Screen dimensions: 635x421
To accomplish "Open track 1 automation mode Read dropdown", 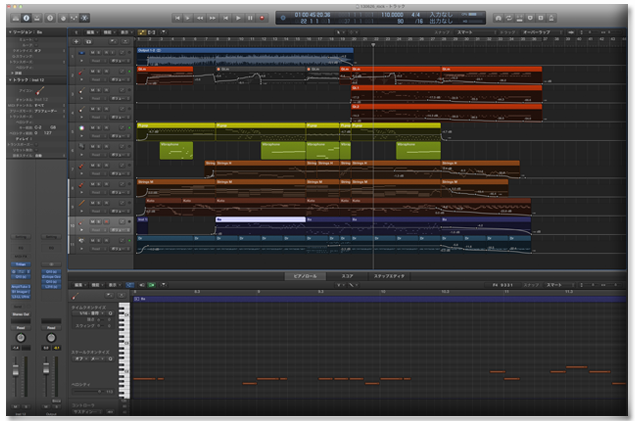I will click(98, 61).
